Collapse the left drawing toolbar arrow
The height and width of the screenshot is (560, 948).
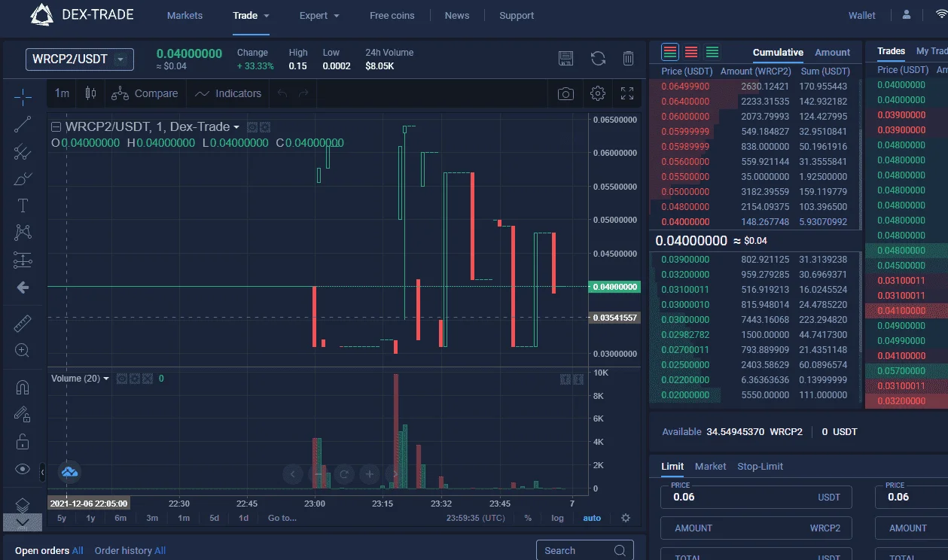click(x=43, y=472)
